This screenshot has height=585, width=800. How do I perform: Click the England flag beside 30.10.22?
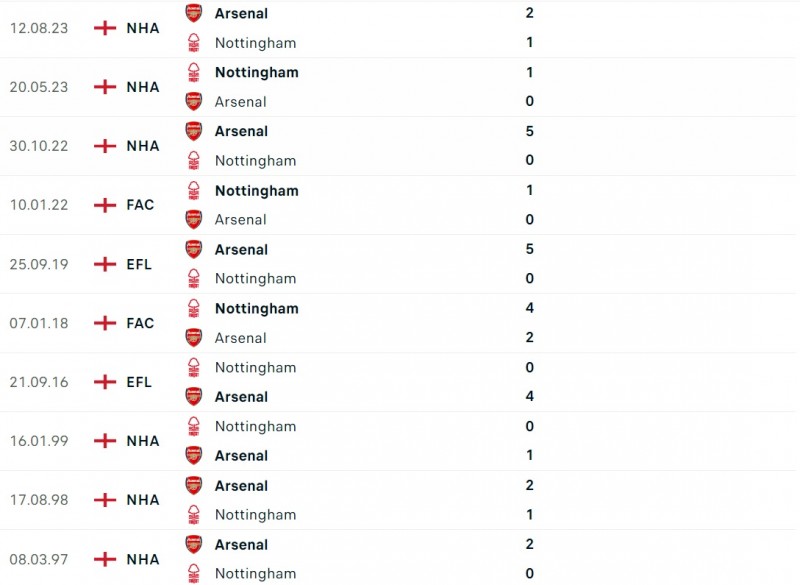[x=105, y=146]
